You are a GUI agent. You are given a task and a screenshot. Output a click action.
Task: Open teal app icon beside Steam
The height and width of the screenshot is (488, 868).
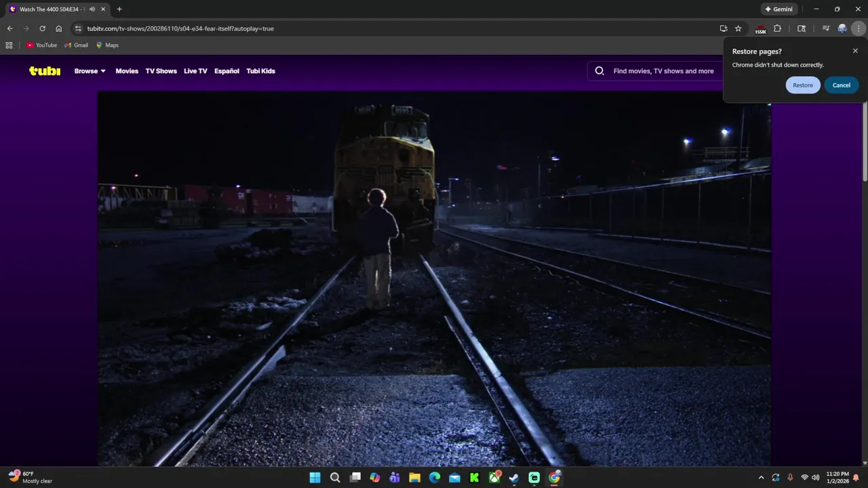coord(534,477)
